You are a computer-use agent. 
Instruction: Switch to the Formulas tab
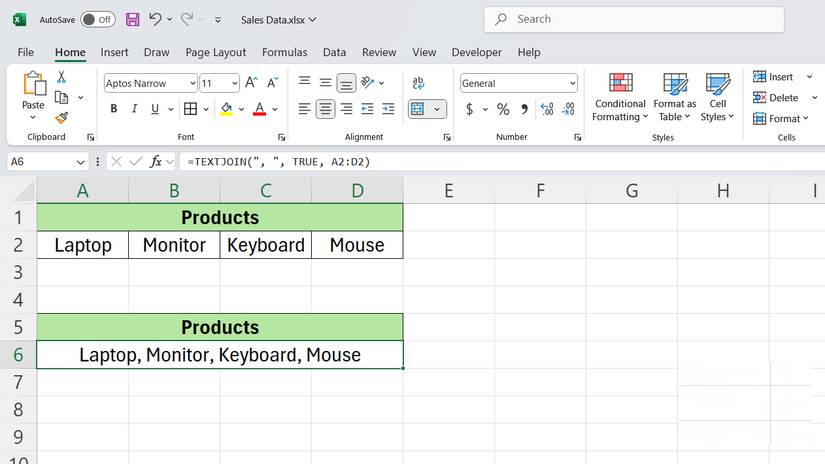tap(285, 52)
